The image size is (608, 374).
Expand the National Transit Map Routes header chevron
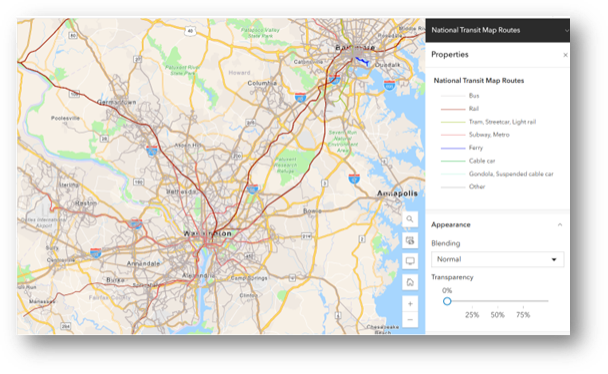tap(567, 30)
